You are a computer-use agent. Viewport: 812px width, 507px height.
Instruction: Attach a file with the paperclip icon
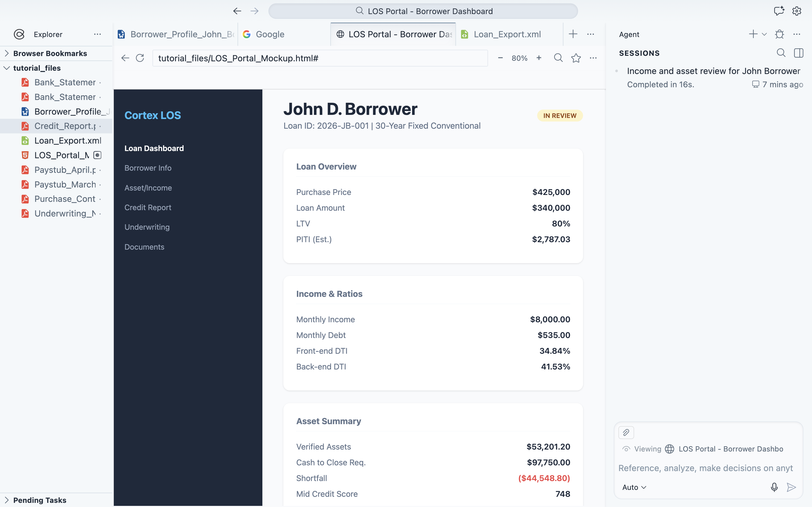pos(626,432)
